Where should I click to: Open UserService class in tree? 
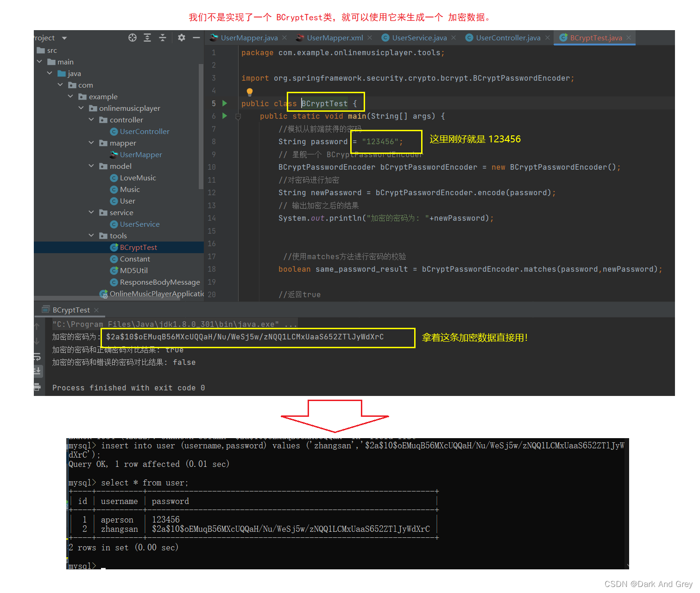pyautogui.click(x=139, y=224)
